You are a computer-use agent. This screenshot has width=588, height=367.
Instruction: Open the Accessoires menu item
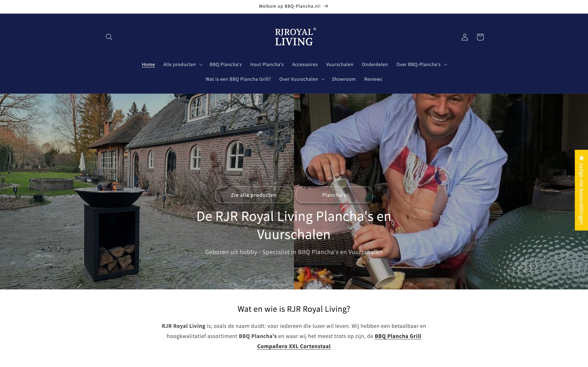tap(305, 64)
